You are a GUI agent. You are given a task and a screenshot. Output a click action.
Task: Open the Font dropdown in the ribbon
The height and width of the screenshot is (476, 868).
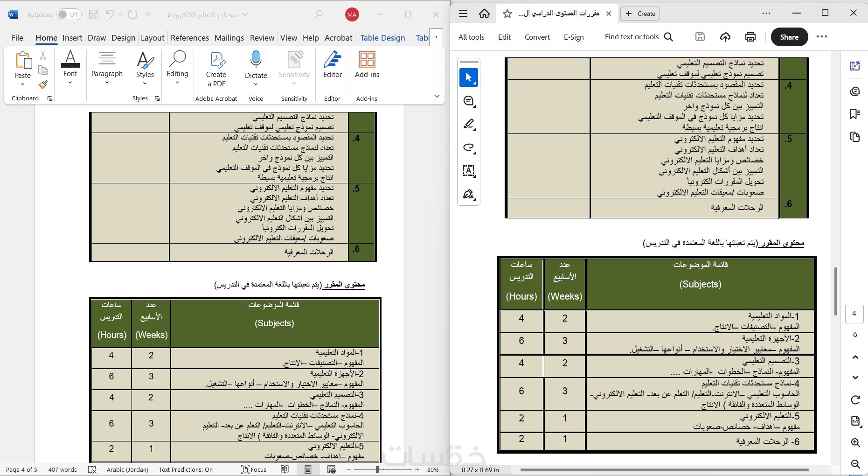(70, 68)
